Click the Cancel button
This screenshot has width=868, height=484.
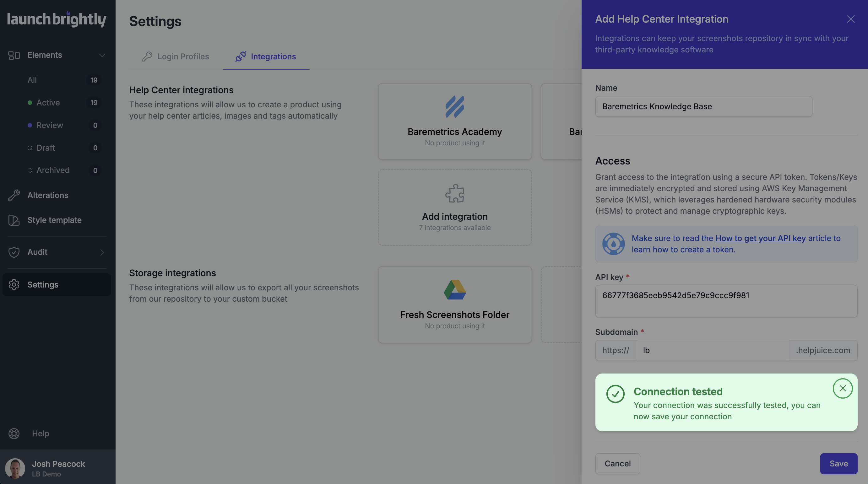tap(617, 464)
